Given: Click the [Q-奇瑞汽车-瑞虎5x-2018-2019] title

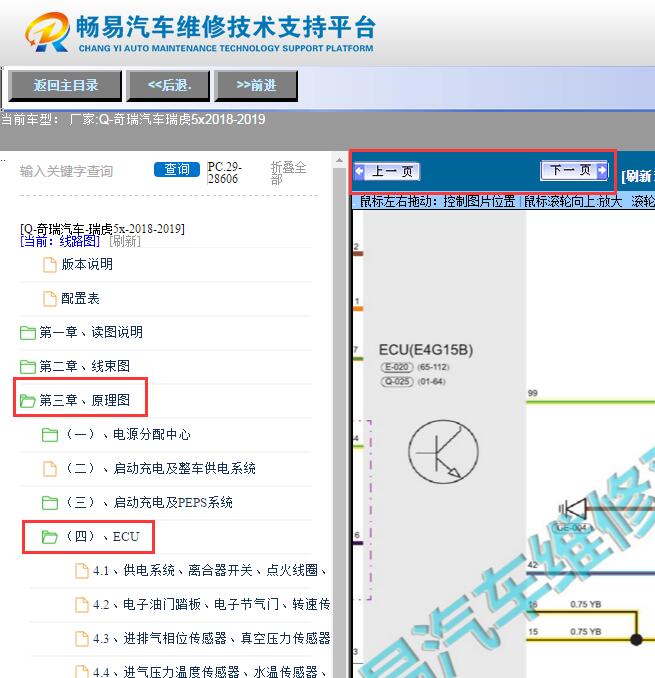Looking at the screenshot, I should 102,229.
